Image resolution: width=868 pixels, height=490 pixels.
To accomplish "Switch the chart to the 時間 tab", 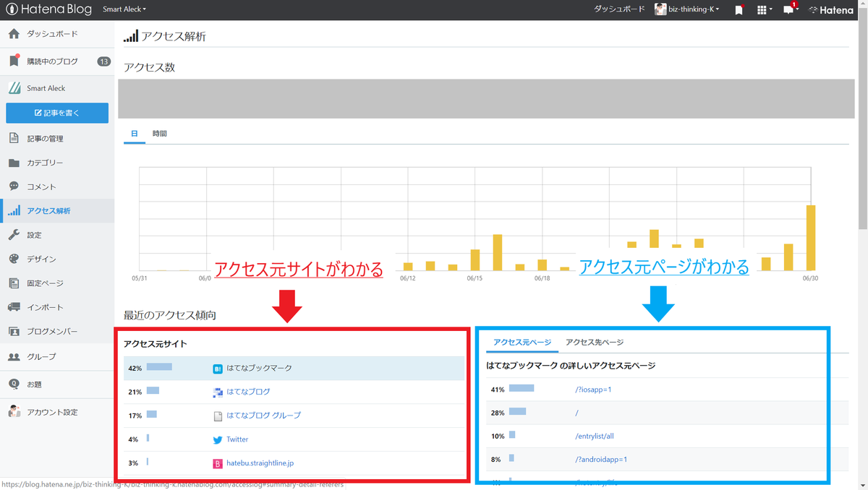I will 160,134.
